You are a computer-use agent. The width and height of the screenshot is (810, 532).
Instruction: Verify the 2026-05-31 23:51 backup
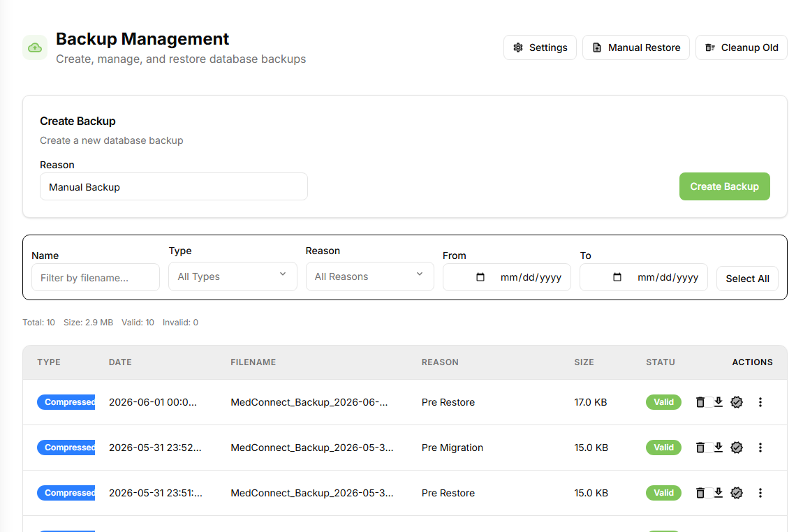(737, 493)
